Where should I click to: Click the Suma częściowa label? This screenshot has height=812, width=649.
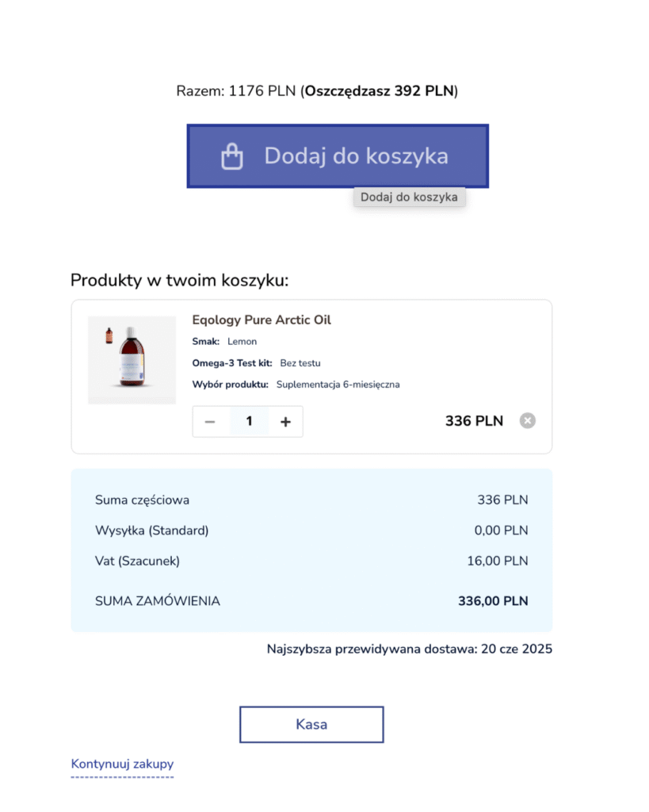click(x=143, y=500)
